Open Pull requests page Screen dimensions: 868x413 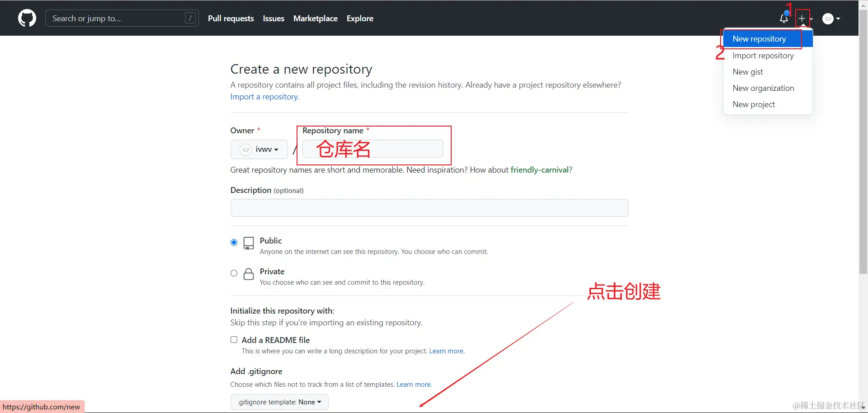pos(231,19)
